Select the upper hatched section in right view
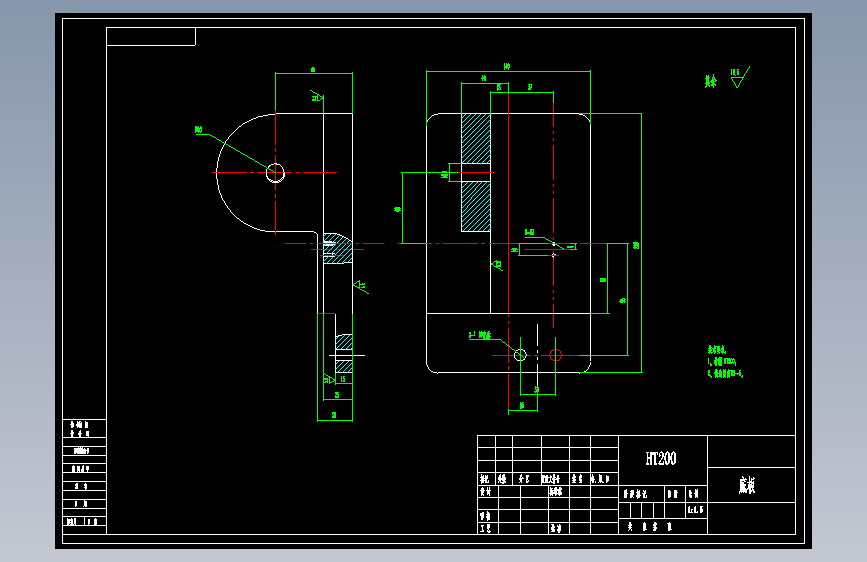 [476, 138]
